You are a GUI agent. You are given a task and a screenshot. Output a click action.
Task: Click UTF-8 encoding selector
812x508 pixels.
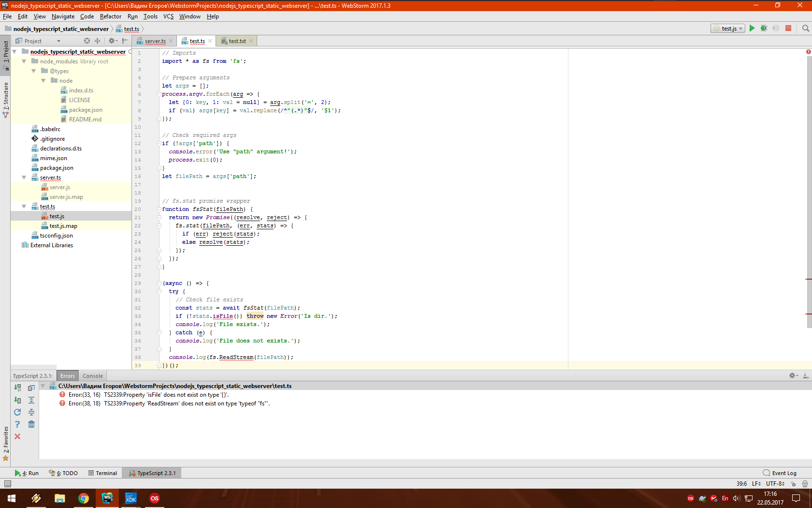pyautogui.click(x=775, y=483)
